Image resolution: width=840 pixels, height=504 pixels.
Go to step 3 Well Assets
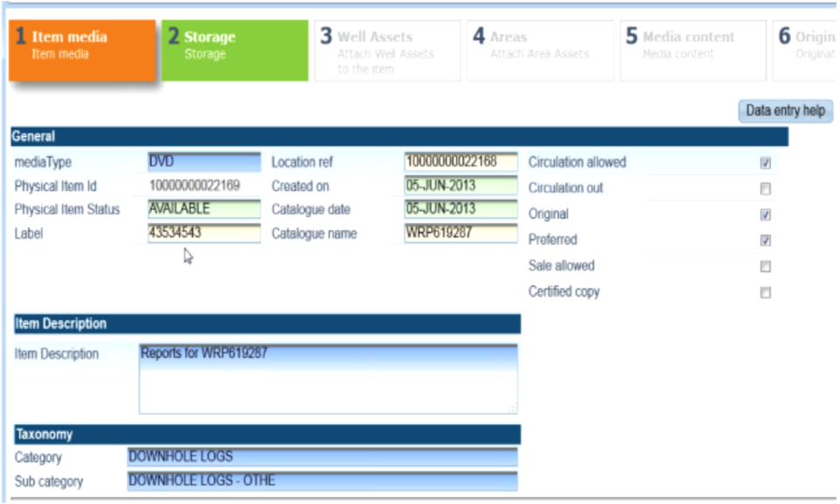click(388, 51)
